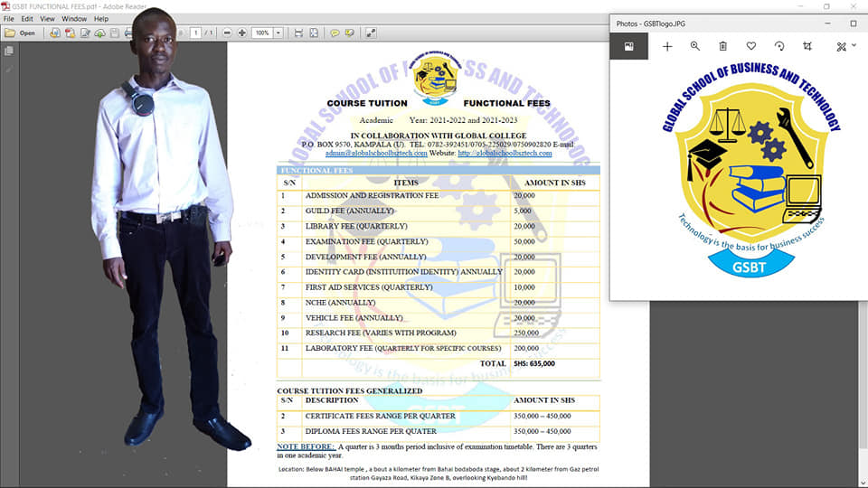Image resolution: width=868 pixels, height=488 pixels.
Task: Minimize the Photos window
Action: point(827,23)
